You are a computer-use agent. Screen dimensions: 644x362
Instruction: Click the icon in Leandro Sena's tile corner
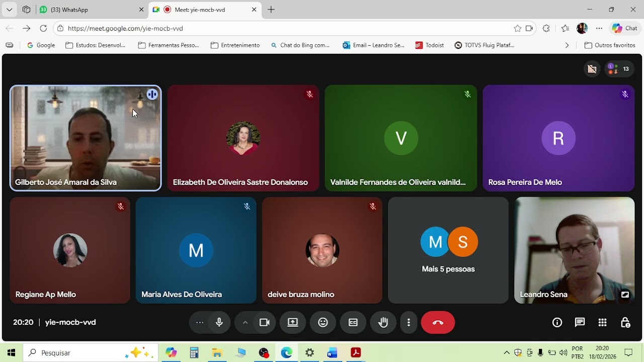coord(625,295)
